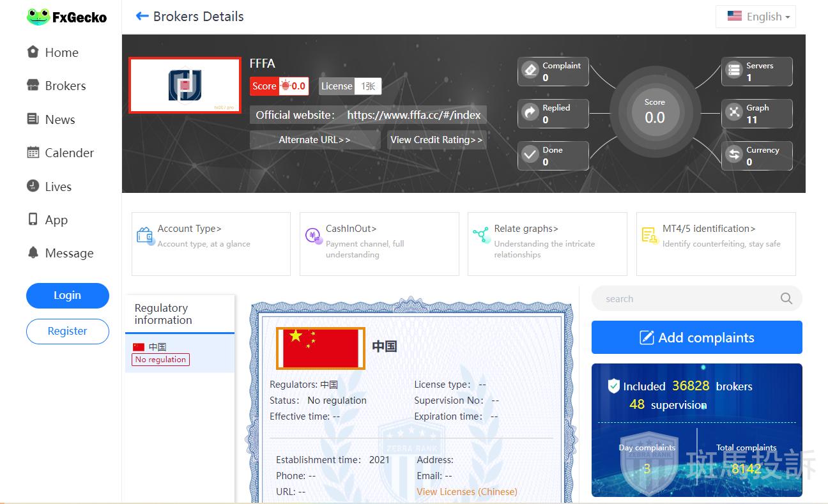Click the FxGecko frog logo

pyautogui.click(x=38, y=17)
